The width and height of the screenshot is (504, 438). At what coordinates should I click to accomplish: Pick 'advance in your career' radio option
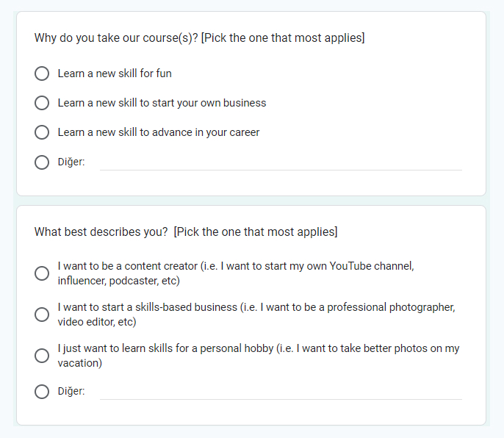pyautogui.click(x=42, y=132)
